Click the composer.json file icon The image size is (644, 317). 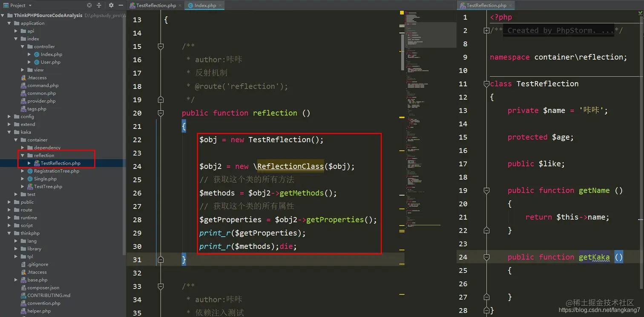pyautogui.click(x=23, y=288)
